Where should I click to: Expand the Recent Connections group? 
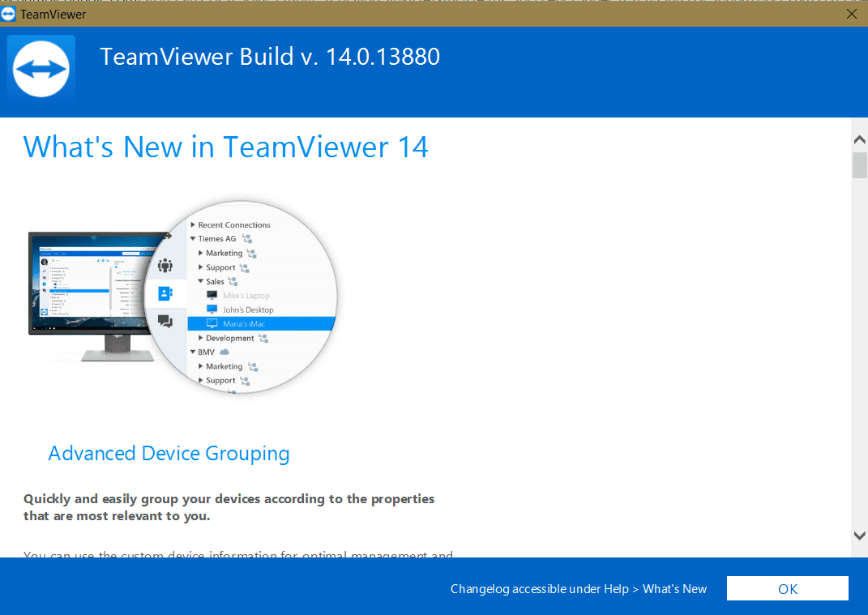[x=193, y=225]
